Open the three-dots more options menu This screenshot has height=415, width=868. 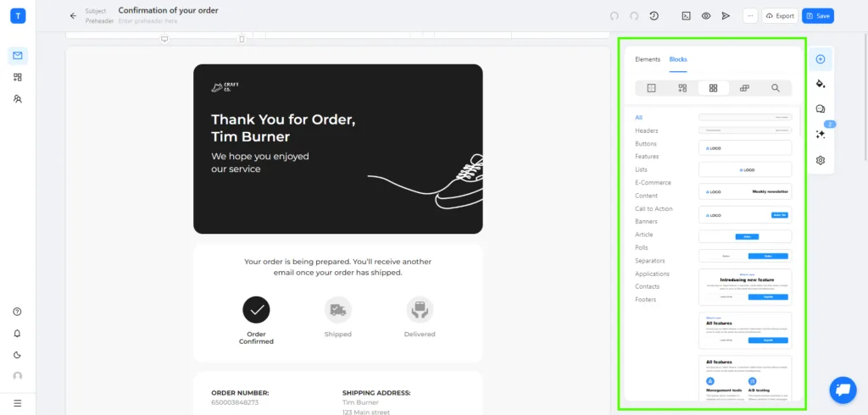pyautogui.click(x=750, y=16)
